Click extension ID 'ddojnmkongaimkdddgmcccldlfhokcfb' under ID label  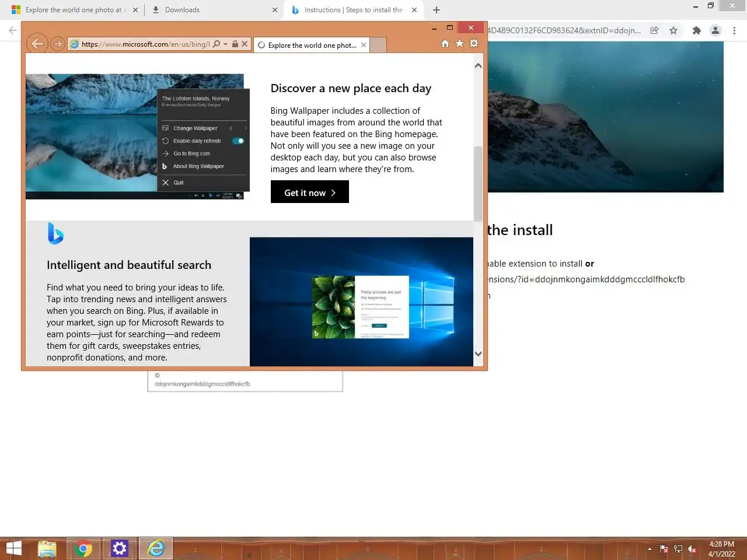(x=203, y=384)
